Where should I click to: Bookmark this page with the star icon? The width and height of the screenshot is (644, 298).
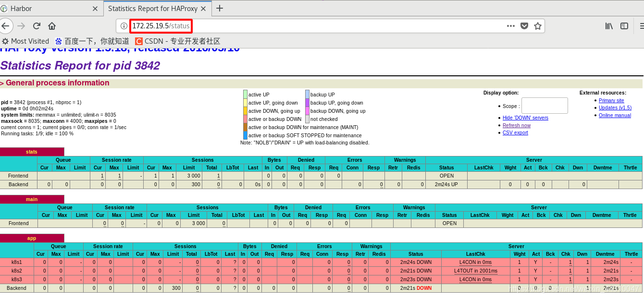click(x=538, y=26)
